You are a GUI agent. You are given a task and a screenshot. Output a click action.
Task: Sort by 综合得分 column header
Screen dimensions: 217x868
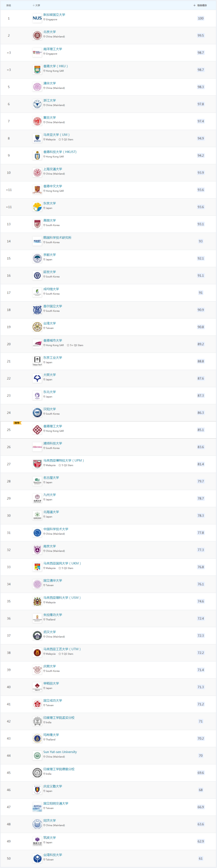(200, 5)
